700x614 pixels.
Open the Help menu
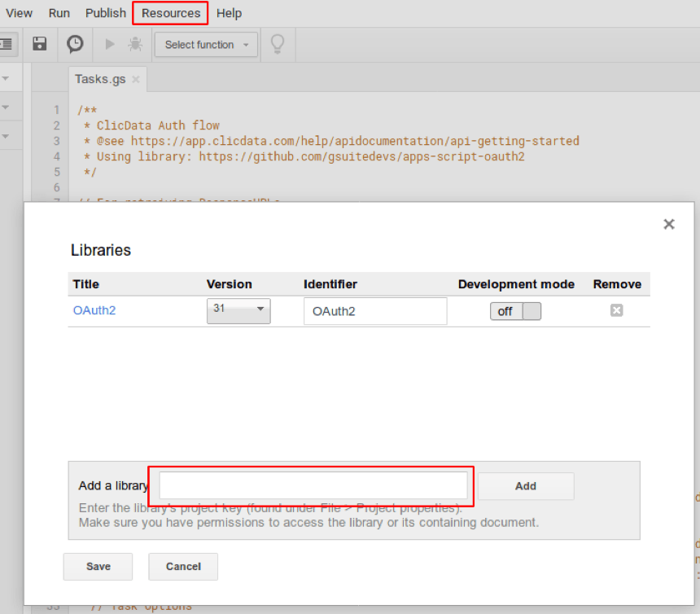point(229,13)
